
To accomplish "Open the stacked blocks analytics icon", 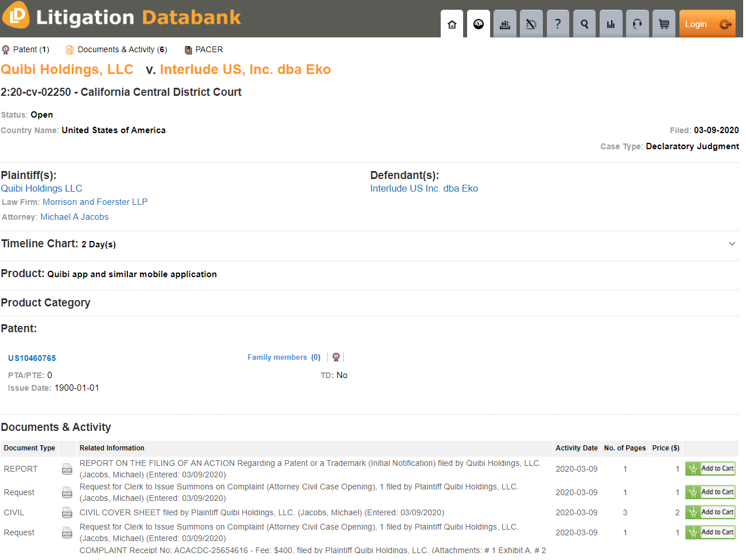I will coord(505,24).
